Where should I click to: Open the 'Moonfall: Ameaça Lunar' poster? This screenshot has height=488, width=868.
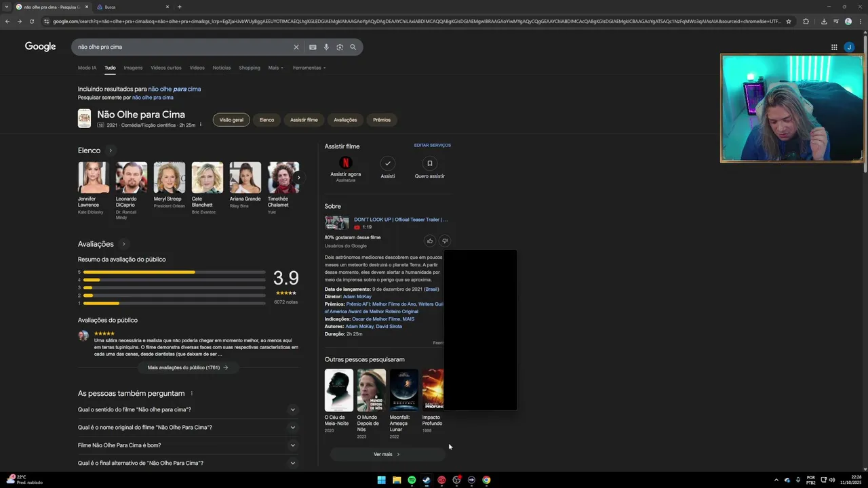pos(404,390)
